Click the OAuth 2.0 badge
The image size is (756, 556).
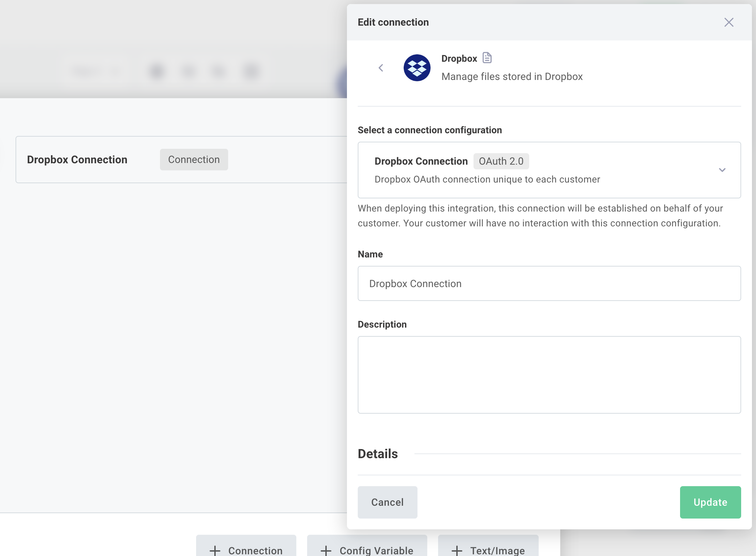pos(501,161)
